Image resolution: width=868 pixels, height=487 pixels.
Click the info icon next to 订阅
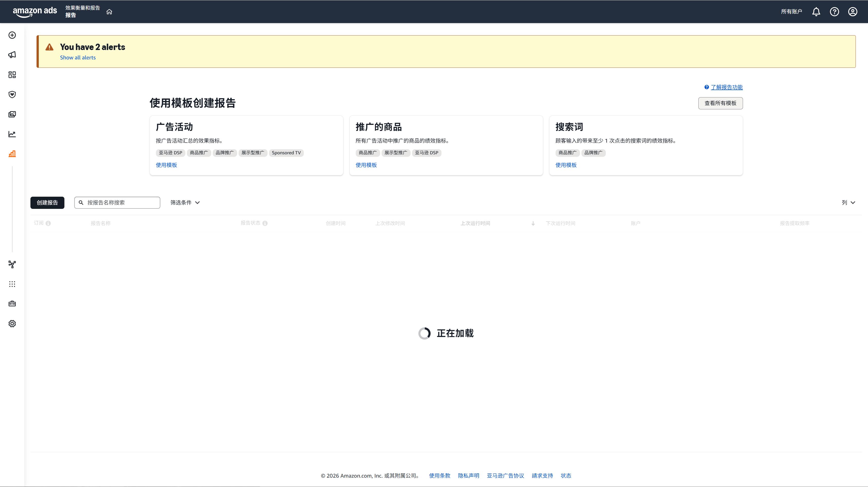coord(48,223)
